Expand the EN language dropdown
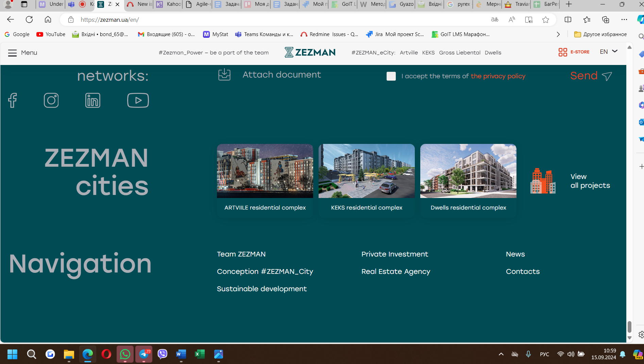The width and height of the screenshot is (644, 364). pyautogui.click(x=608, y=52)
